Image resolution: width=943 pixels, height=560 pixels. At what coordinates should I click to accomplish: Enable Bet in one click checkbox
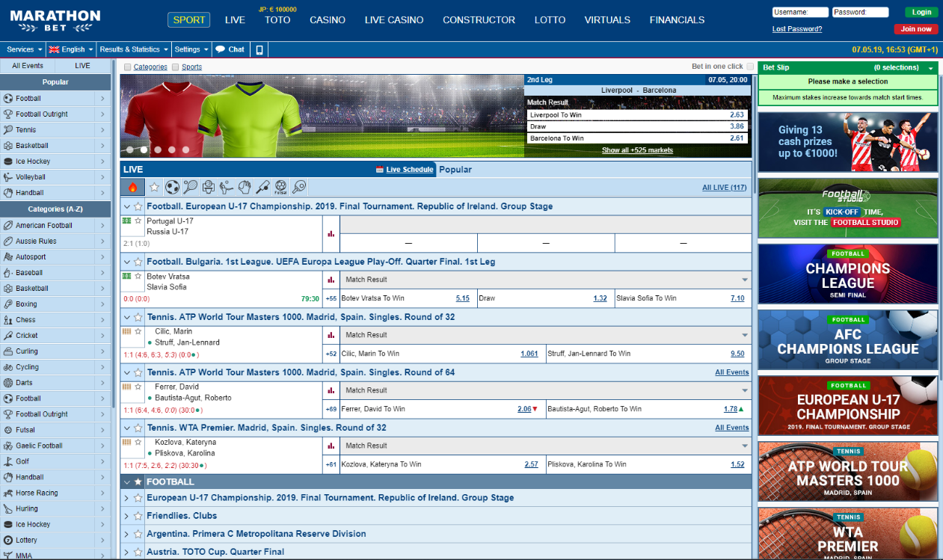pyautogui.click(x=750, y=67)
